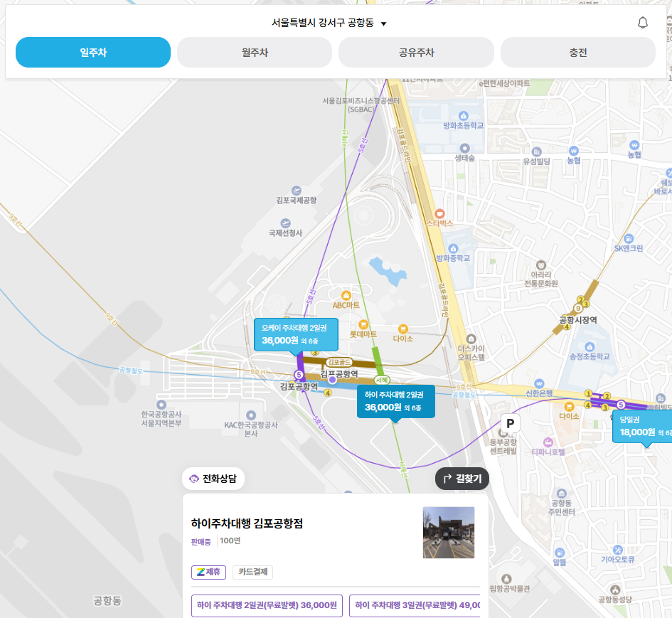Open the 충전 tab
This screenshot has height=618, width=672.
point(577,53)
